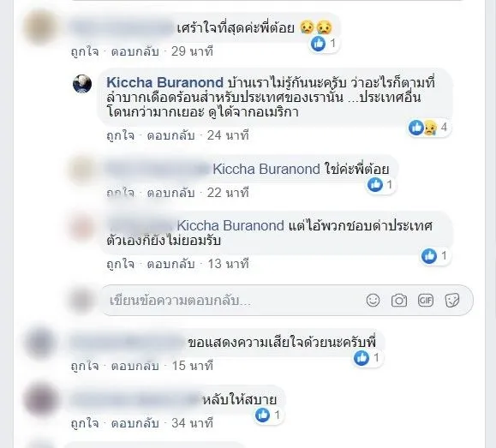Like the เศร้าใจที่สุดค่ะพี่ต้อย comment
Viewport: 496px width, 448px height.
(x=85, y=51)
